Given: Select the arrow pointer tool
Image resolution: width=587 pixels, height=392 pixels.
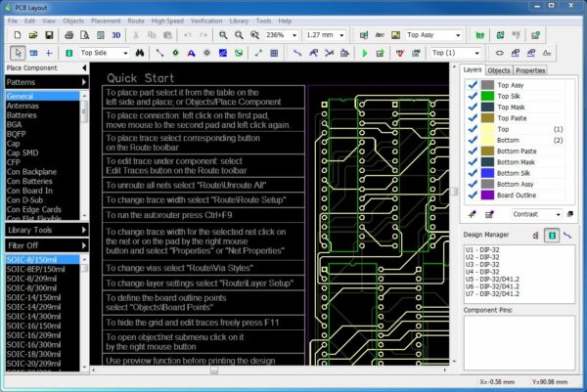Looking at the screenshot, I should click(x=17, y=52).
